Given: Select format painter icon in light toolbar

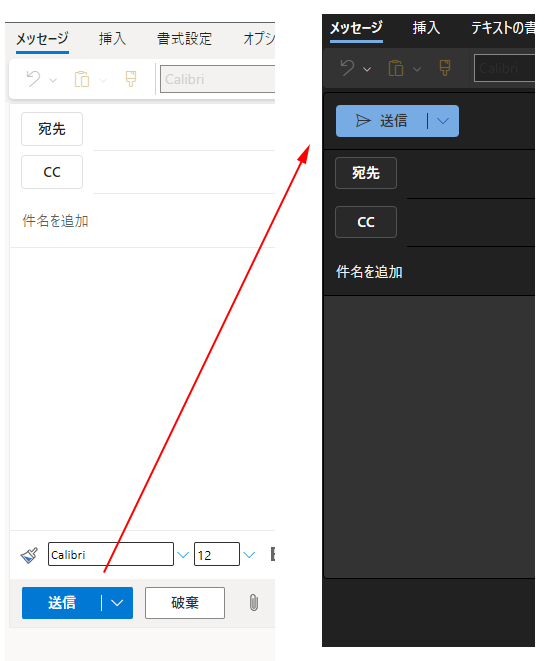Looking at the screenshot, I should 131,79.
